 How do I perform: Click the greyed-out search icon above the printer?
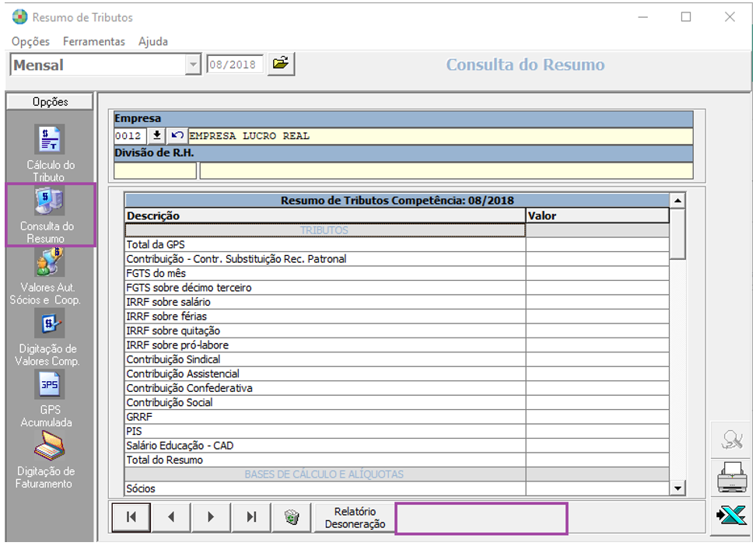731,439
